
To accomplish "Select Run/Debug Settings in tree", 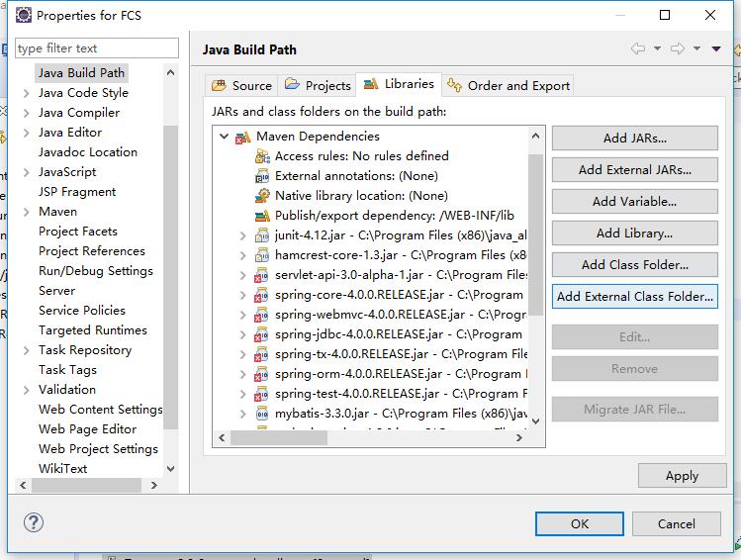I will pos(96,271).
